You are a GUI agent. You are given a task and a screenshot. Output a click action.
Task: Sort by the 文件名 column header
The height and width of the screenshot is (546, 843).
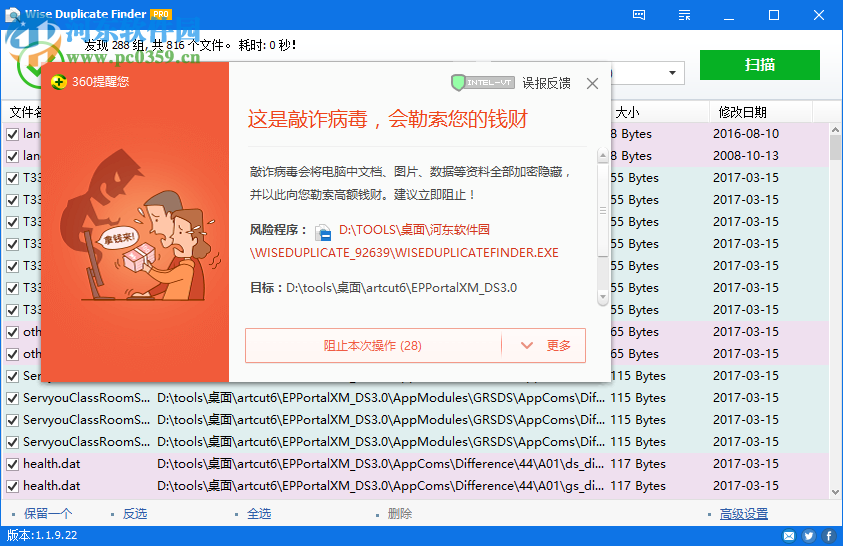(24, 112)
